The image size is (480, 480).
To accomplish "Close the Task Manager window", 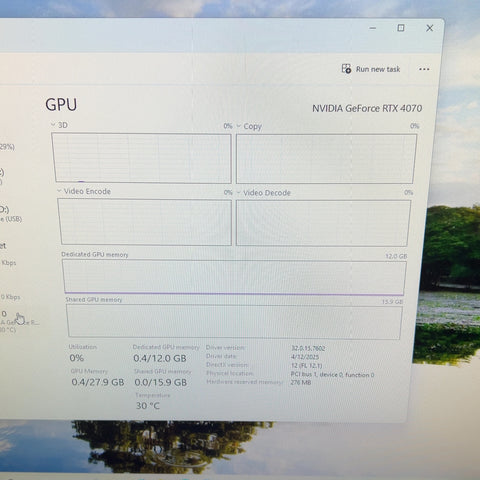I will click(430, 28).
